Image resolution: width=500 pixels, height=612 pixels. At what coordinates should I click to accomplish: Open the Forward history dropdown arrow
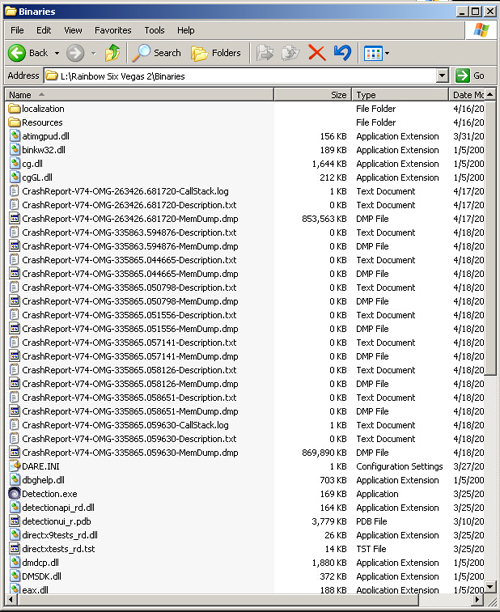coord(94,53)
